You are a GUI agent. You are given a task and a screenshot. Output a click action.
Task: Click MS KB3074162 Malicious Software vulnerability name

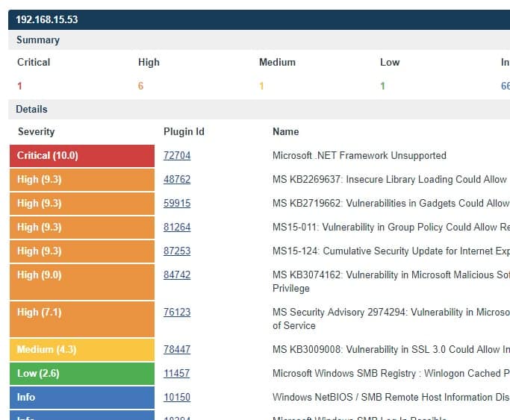(391, 282)
